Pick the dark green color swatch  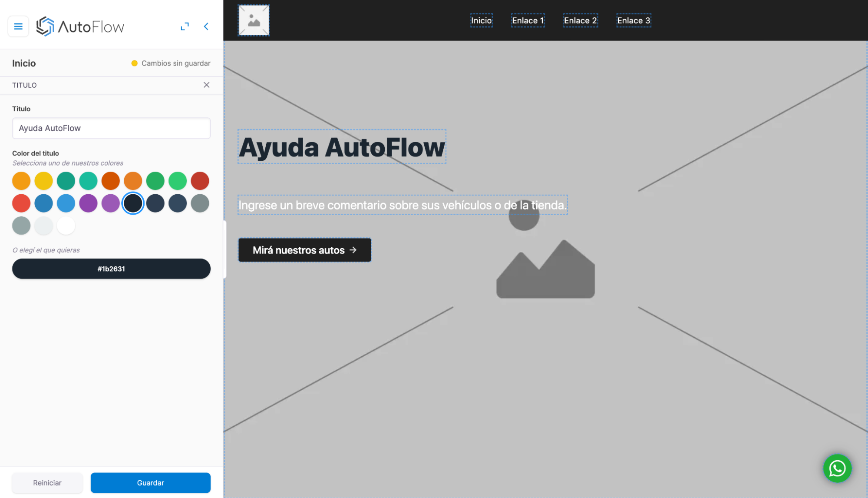155,181
